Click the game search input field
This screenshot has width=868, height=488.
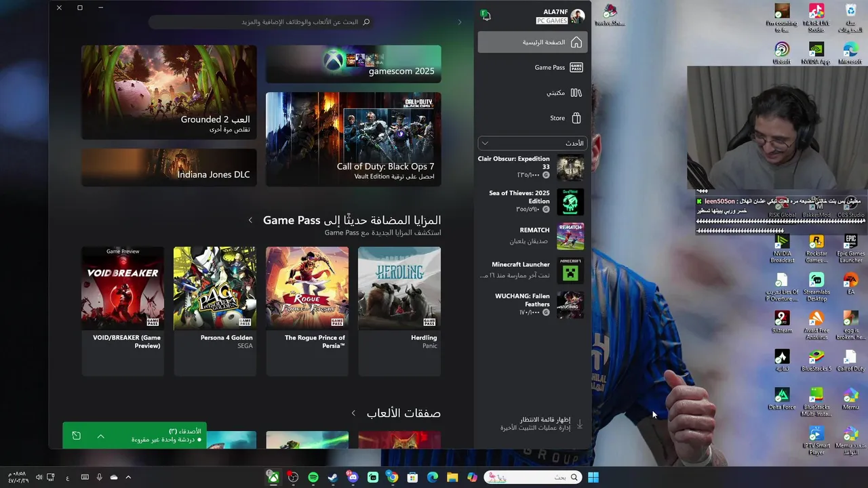point(261,22)
